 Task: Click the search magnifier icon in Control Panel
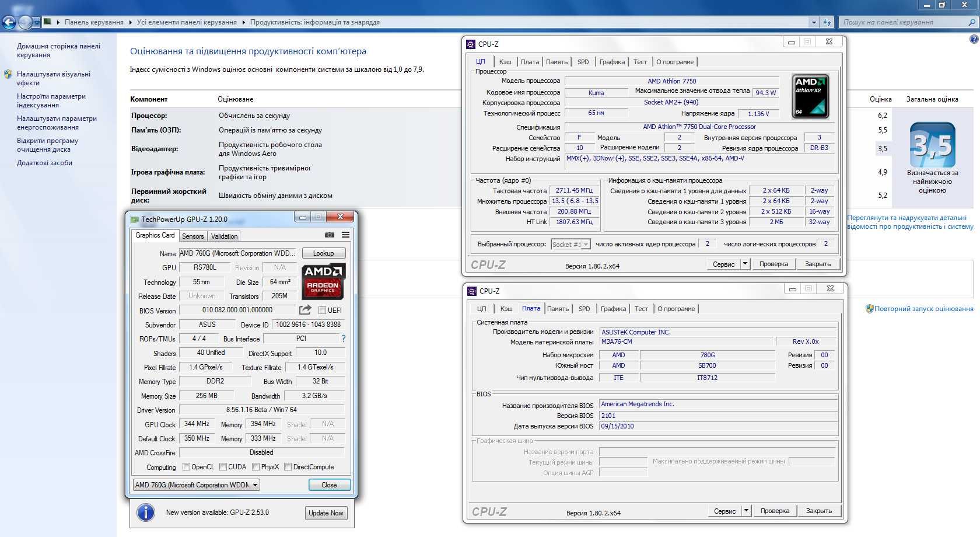[971, 22]
